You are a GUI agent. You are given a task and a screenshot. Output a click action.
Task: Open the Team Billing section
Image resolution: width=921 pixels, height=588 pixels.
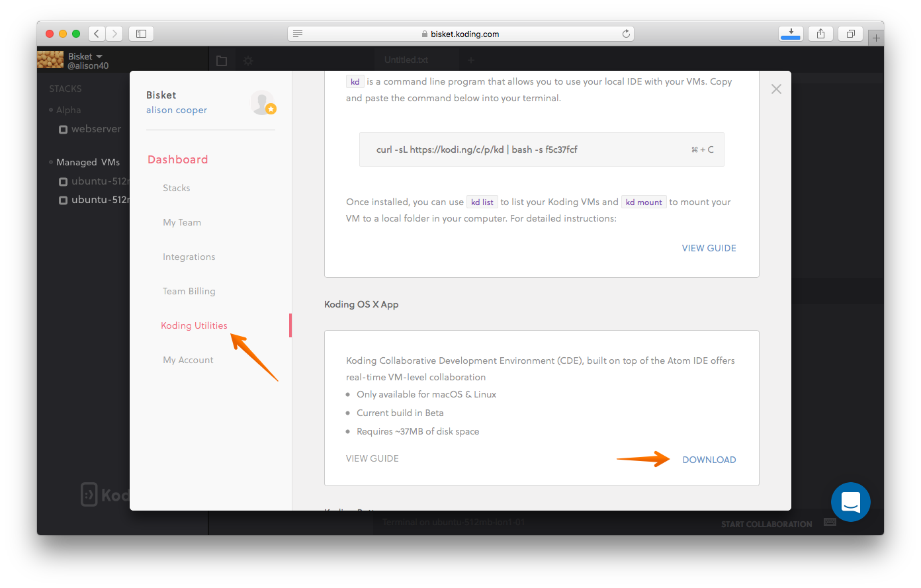[189, 291]
